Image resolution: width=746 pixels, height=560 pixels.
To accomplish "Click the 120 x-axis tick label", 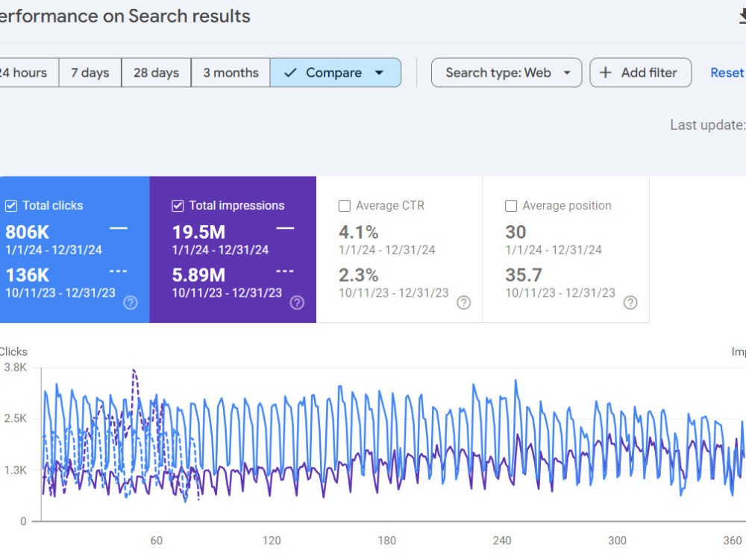I will pyautogui.click(x=272, y=541).
